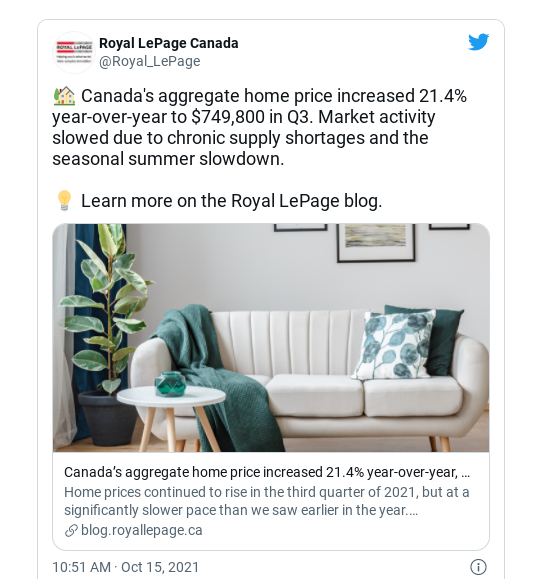536x579 pixels.
Task: Open the Royal LePage profile avatar
Action: click(74, 52)
